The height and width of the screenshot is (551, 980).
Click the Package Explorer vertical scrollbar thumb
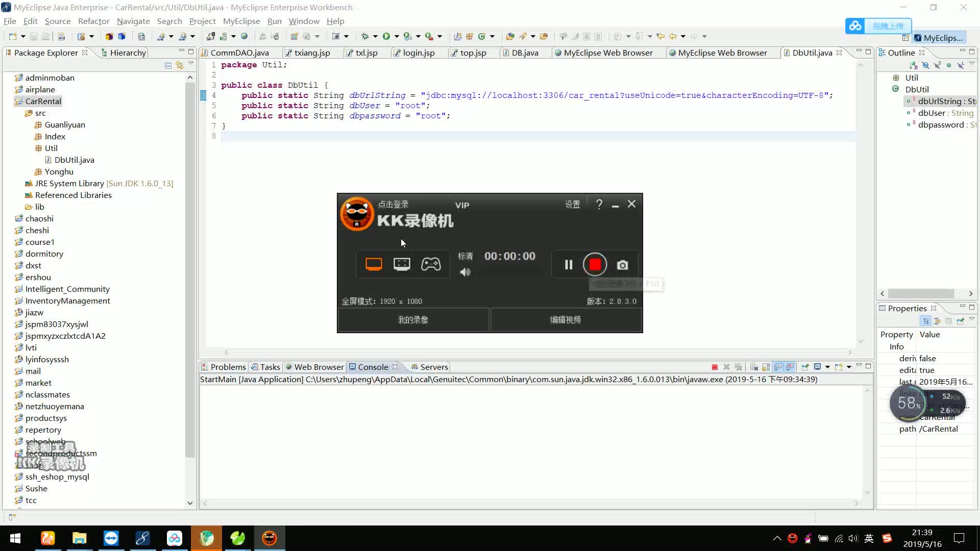pyautogui.click(x=190, y=270)
